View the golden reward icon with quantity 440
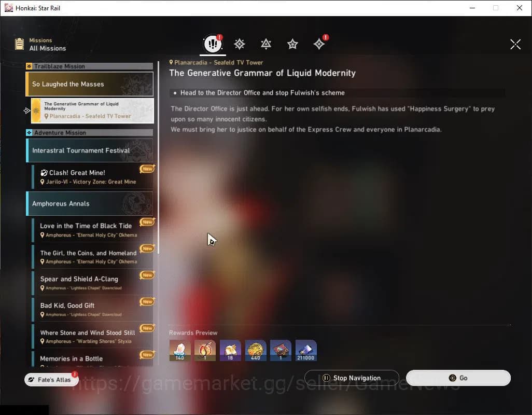Image resolution: width=532 pixels, height=415 pixels. [x=256, y=350]
